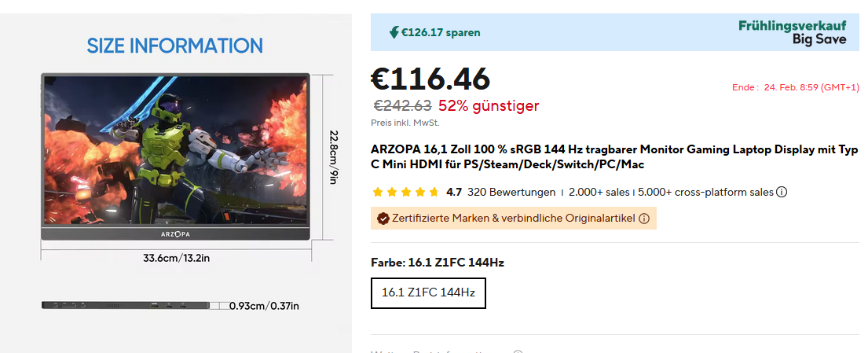Viewport: 868px width, 353px height.
Task: Click the green savings arrow icon
Action: point(394,32)
